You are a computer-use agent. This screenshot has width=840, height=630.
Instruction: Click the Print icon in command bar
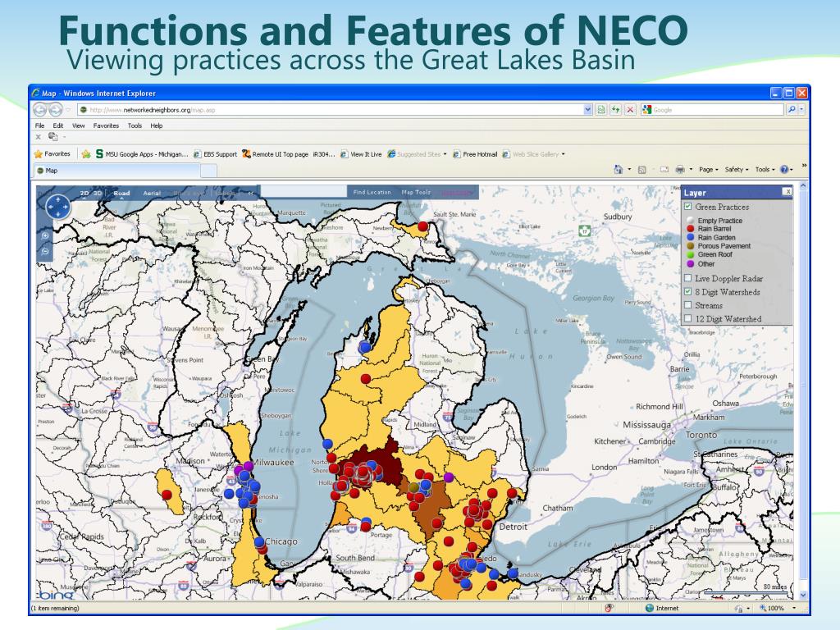click(x=680, y=169)
